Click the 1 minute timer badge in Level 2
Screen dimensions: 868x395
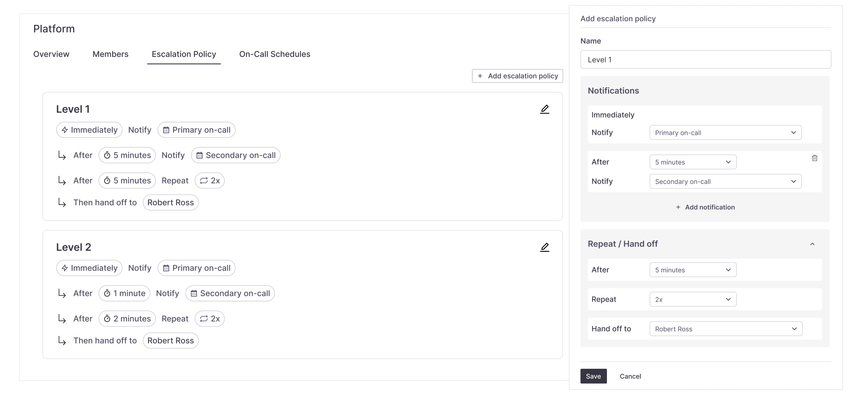click(x=124, y=293)
